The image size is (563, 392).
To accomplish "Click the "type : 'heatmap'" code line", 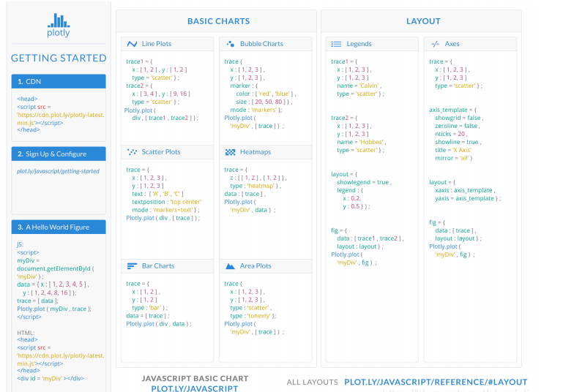I will pos(256,186).
